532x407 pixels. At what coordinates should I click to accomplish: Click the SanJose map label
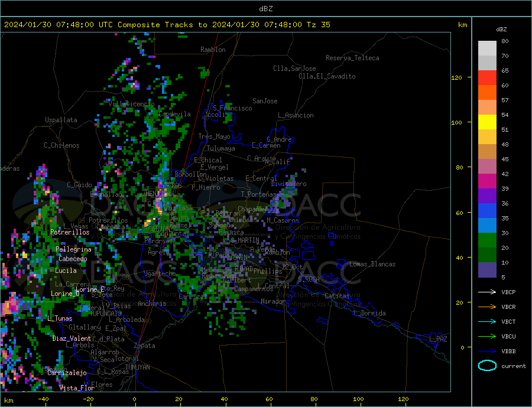click(265, 101)
